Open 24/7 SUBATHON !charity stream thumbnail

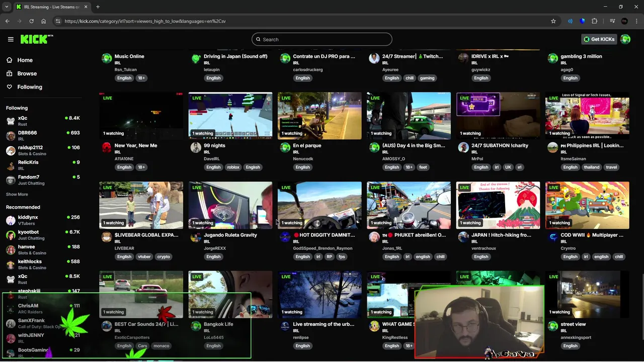point(498,116)
